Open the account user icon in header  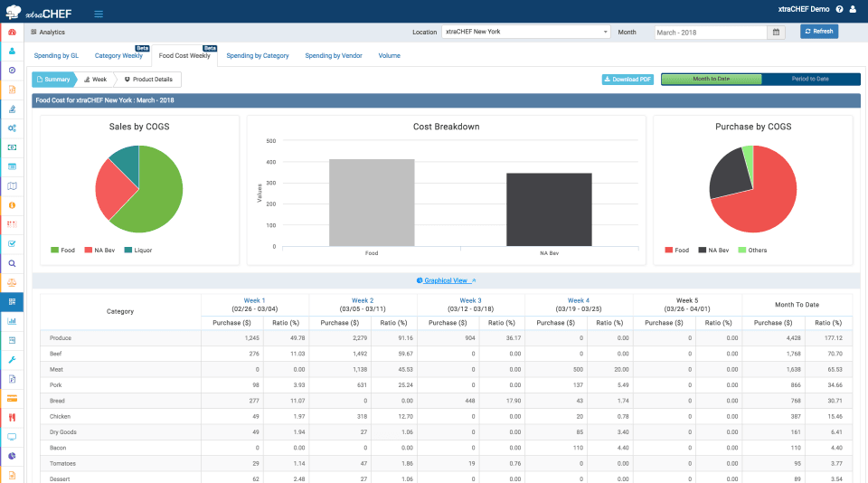click(x=853, y=9)
